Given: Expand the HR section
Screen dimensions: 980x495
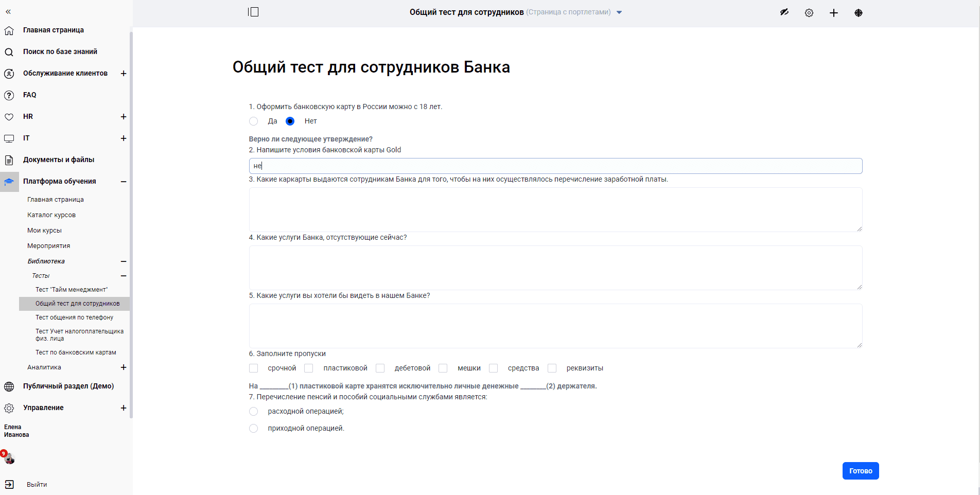Looking at the screenshot, I should [x=124, y=117].
